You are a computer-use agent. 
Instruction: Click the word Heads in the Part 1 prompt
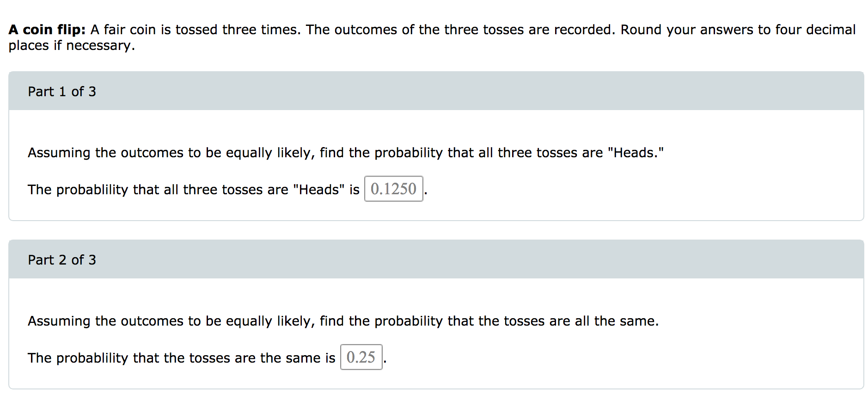(637, 152)
